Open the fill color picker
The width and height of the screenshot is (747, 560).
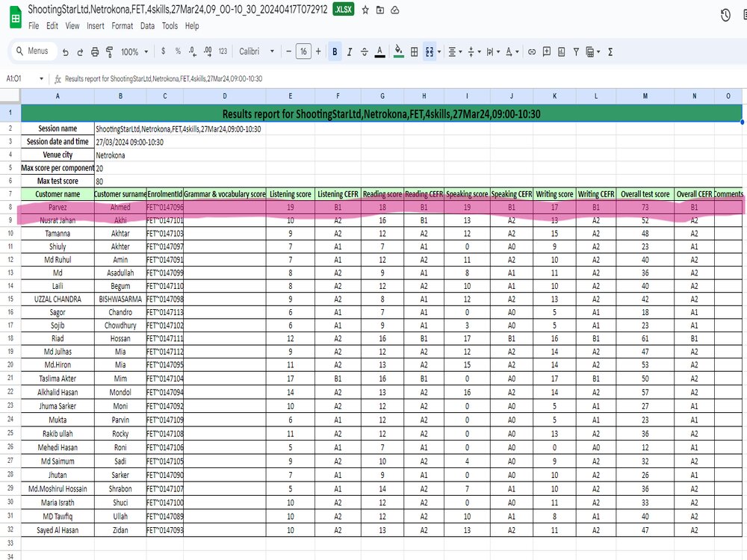(399, 52)
